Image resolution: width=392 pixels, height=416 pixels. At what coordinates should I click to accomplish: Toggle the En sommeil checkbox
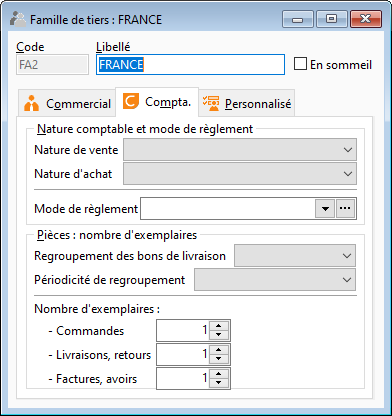pyautogui.click(x=300, y=64)
